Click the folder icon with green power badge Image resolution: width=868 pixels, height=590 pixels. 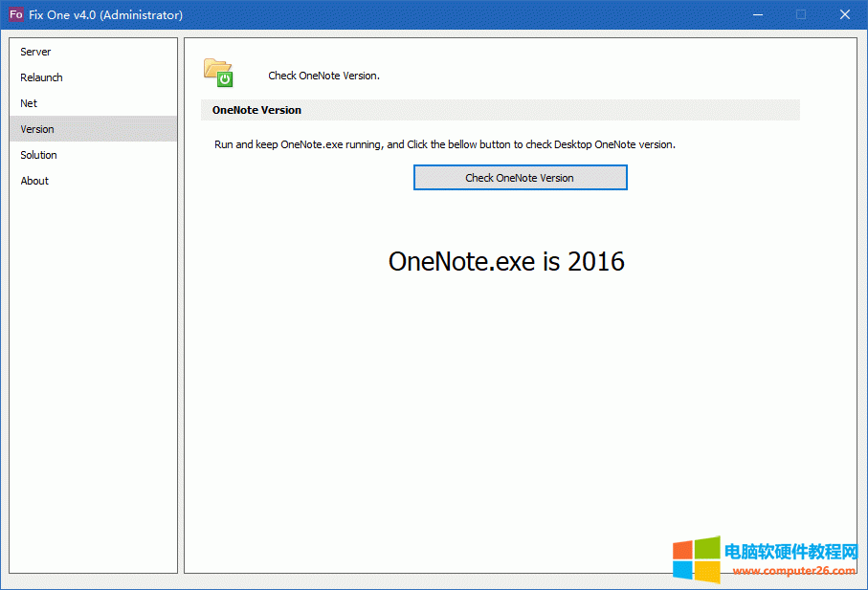218,71
